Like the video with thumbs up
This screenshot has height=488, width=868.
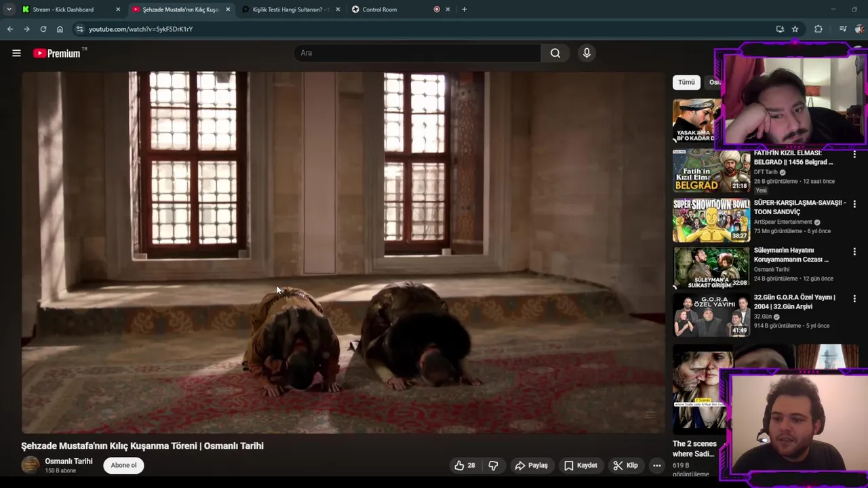click(465, 466)
